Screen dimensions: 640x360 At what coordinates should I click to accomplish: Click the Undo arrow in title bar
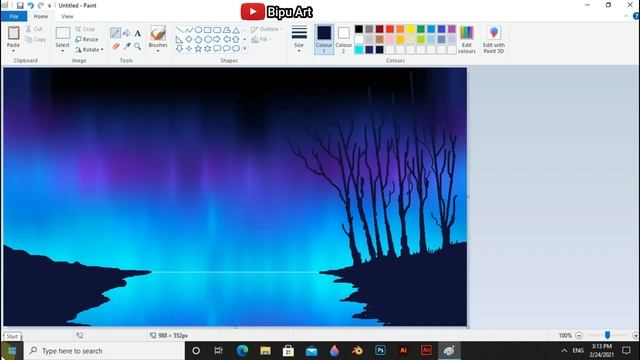pos(30,5)
